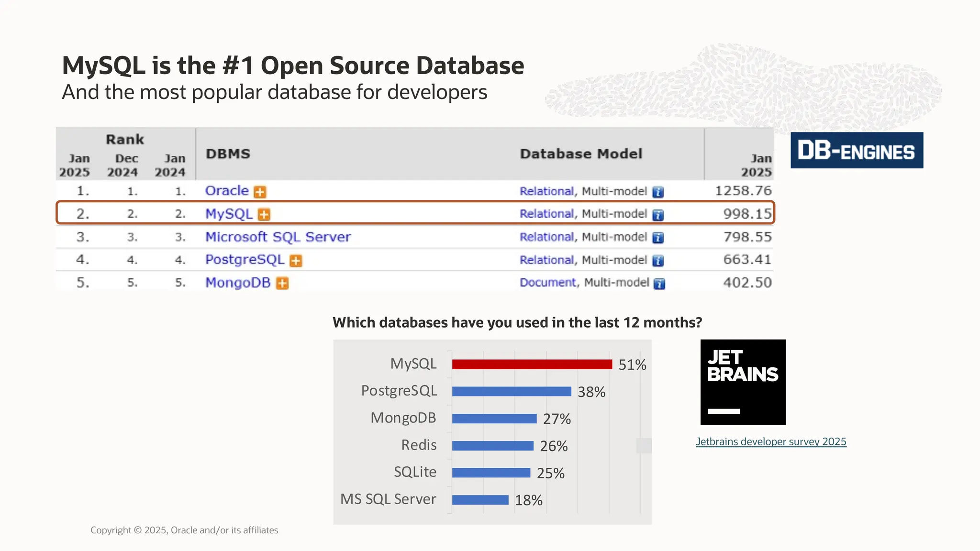Click the orange plus icon beside PostgreSQL

pos(296,261)
